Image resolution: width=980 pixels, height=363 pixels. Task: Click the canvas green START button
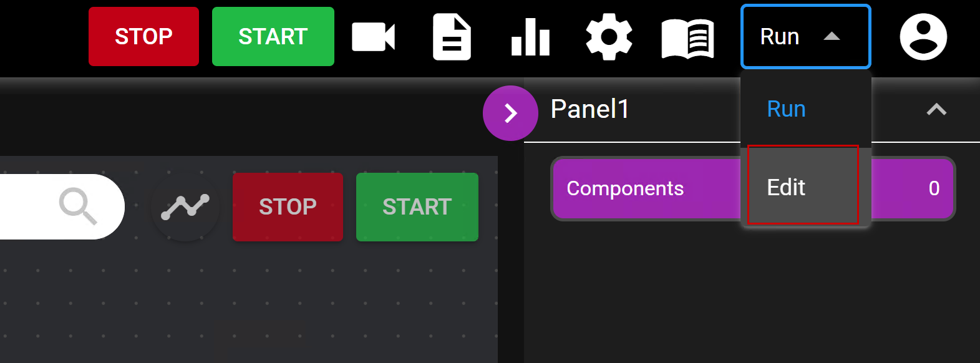click(x=417, y=206)
